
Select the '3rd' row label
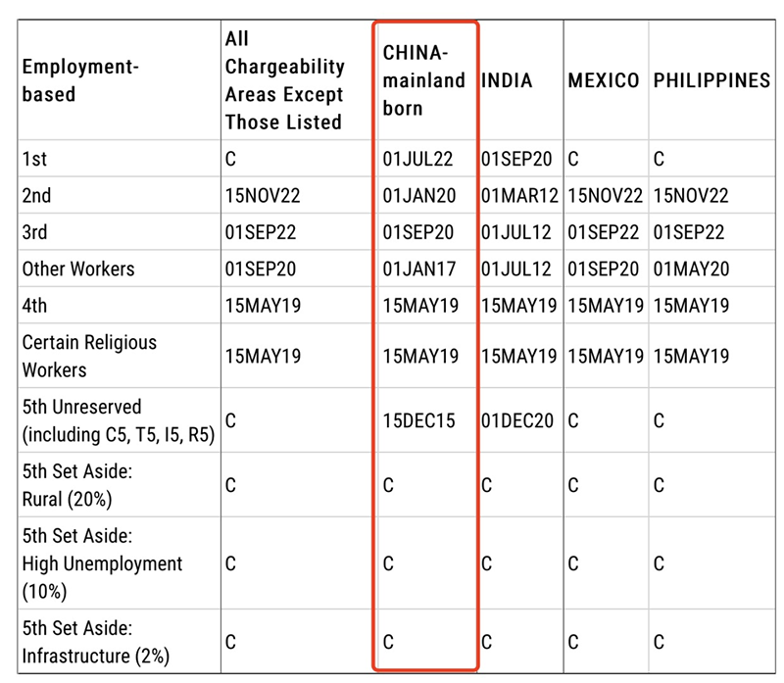pyautogui.click(x=34, y=232)
